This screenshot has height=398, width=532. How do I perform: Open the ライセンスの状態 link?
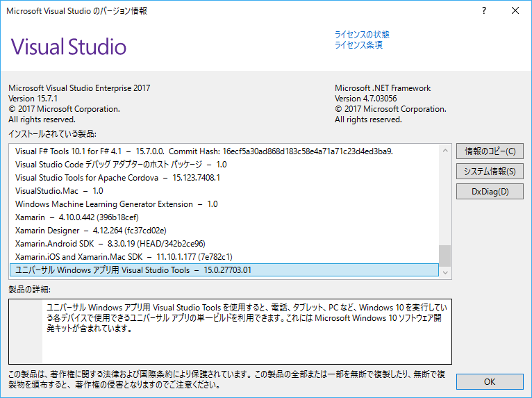click(362, 35)
